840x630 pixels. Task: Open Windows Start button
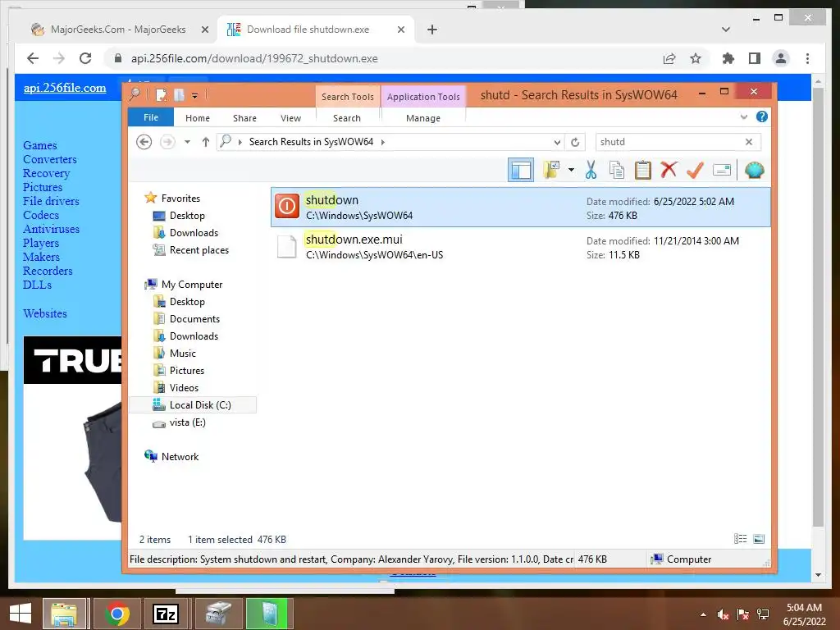21,614
